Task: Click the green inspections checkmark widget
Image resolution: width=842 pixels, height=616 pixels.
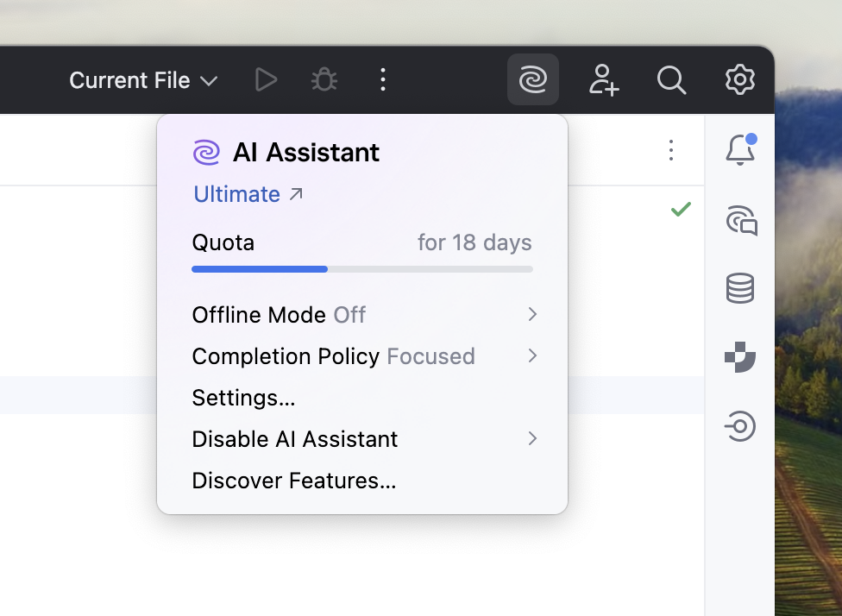Action: (x=681, y=209)
